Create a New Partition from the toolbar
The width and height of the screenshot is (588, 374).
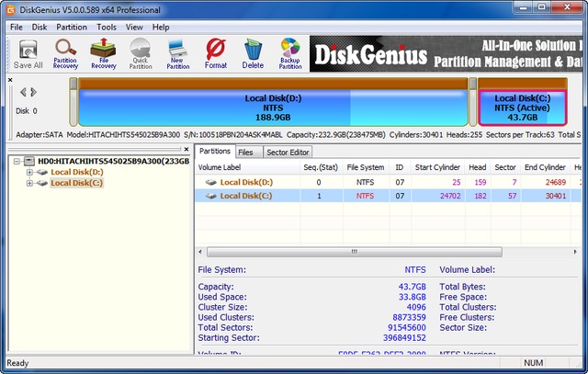(178, 54)
